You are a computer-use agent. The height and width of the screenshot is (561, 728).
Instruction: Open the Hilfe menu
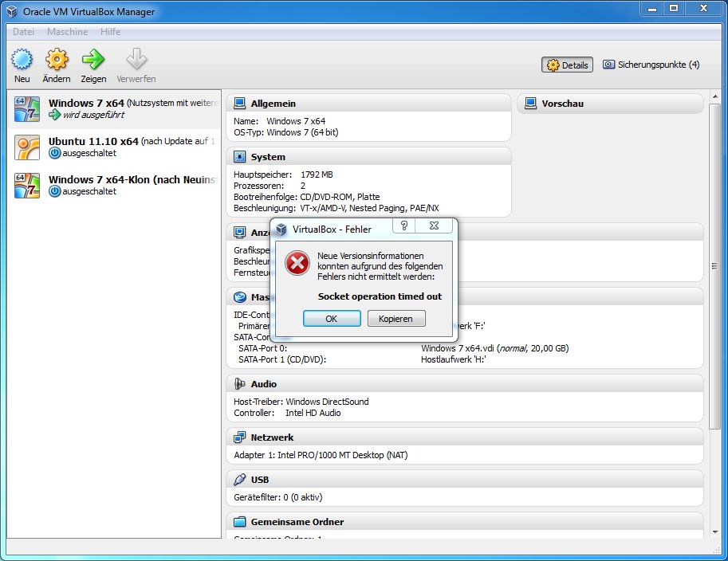coord(111,32)
